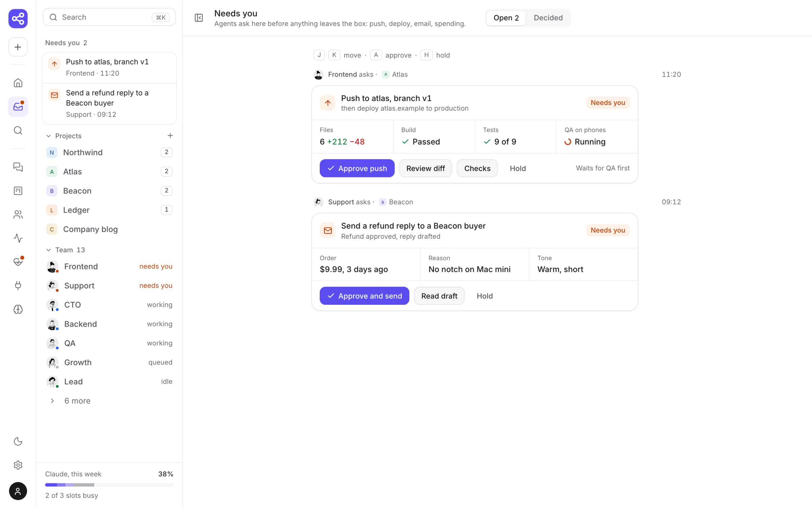Collapse the sidebar panel icon
Viewport: 812px width, 508px height.
click(199, 18)
